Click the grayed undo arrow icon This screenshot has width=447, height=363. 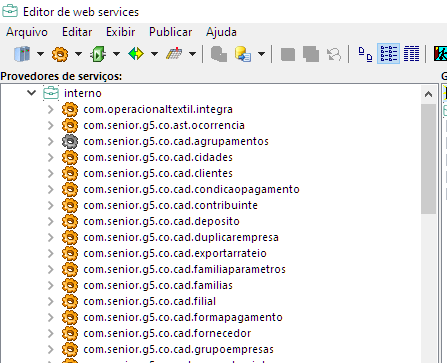(334, 54)
